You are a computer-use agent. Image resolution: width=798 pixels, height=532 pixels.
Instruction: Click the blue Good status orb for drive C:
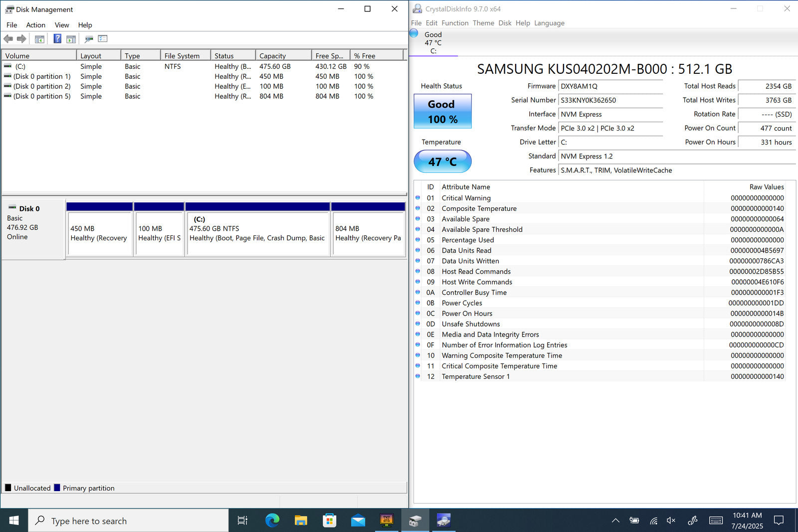click(414, 33)
